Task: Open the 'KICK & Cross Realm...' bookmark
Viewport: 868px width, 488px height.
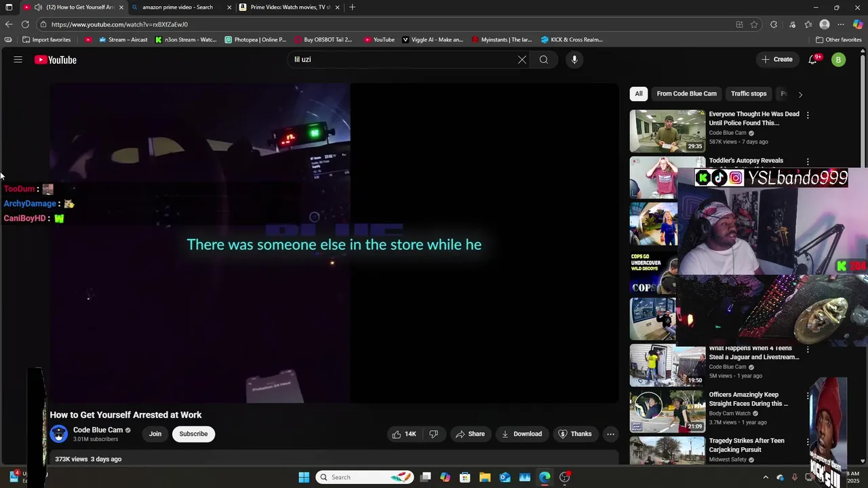Action: click(x=572, y=39)
